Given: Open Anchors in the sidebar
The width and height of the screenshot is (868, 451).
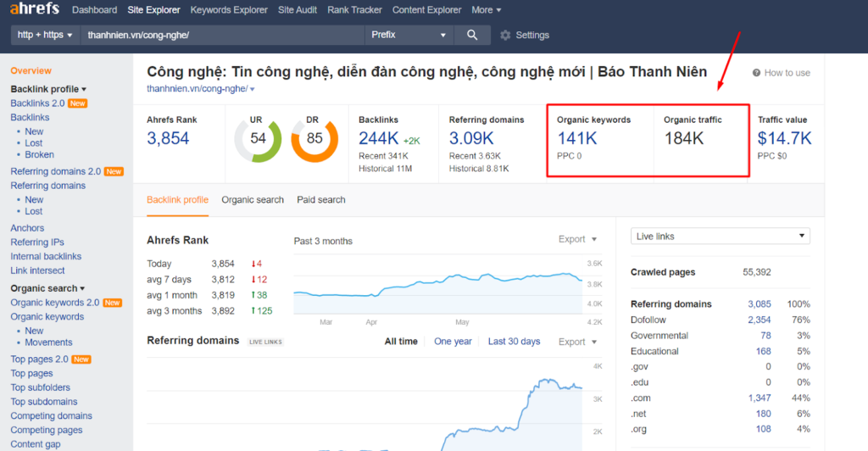Looking at the screenshot, I should [27, 228].
